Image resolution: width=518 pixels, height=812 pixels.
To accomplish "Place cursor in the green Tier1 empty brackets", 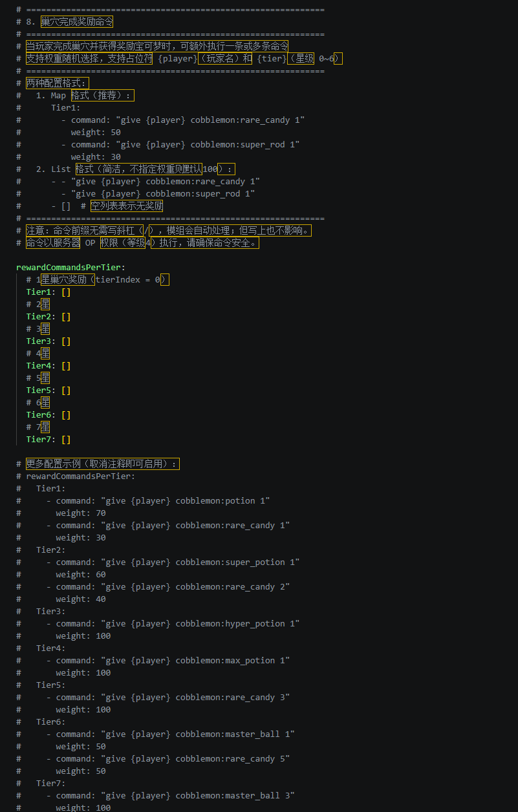I will pos(66,292).
